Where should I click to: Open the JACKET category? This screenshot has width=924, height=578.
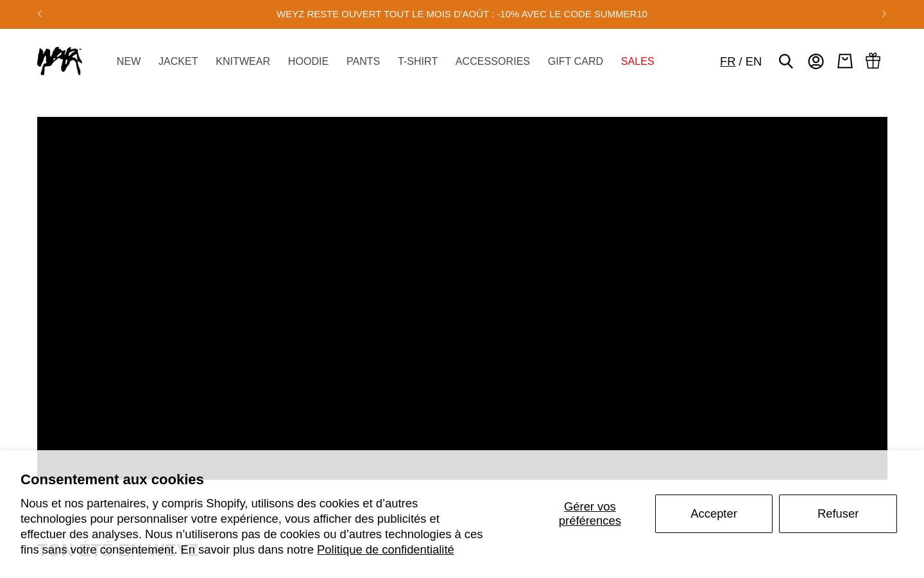pyautogui.click(x=178, y=62)
